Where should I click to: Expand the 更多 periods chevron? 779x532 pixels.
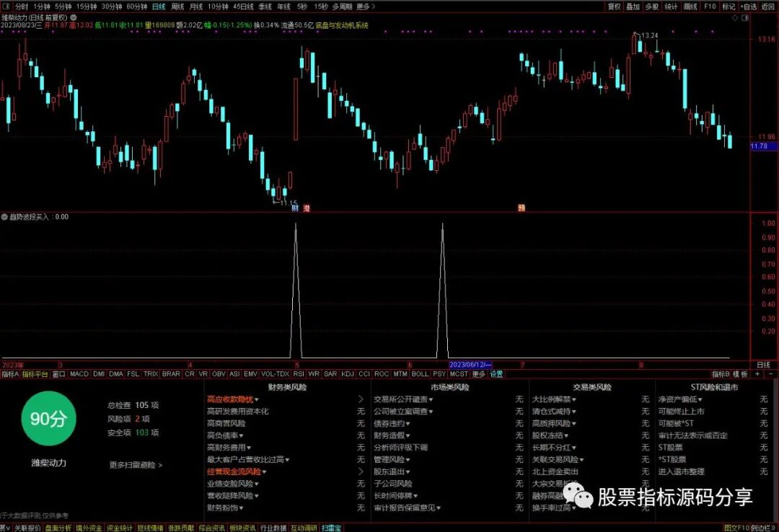click(366, 6)
